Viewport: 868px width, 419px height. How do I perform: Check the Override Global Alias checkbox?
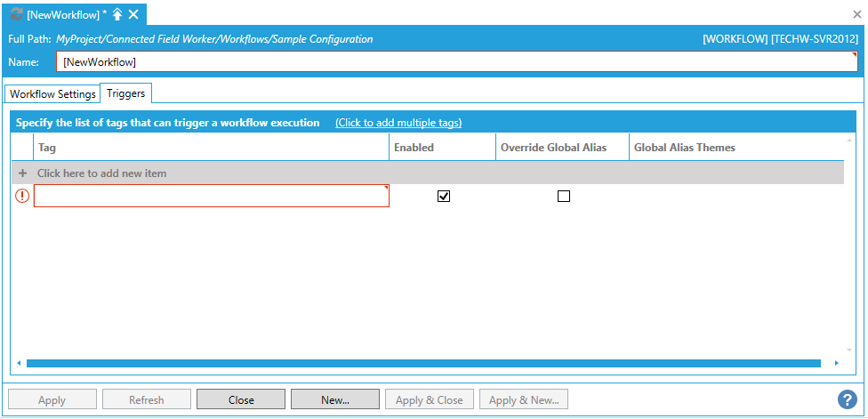pyautogui.click(x=563, y=197)
